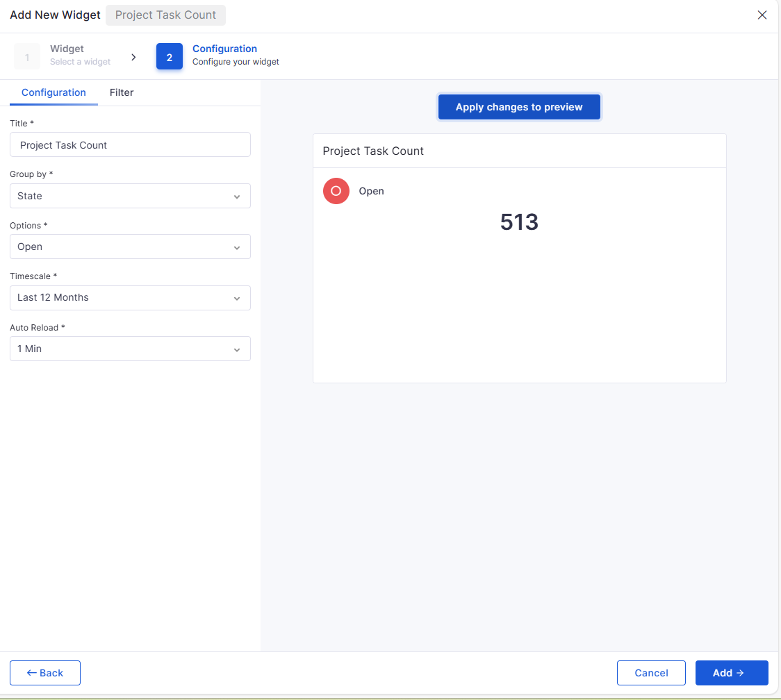Screen dimensions: 781x700
Task: Click the Add button
Action: [x=731, y=673]
